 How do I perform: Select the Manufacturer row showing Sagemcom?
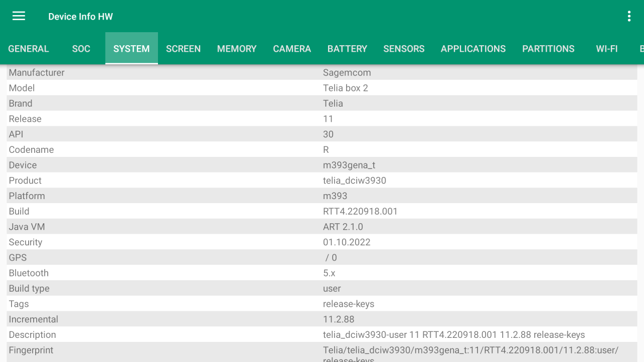coord(322,72)
